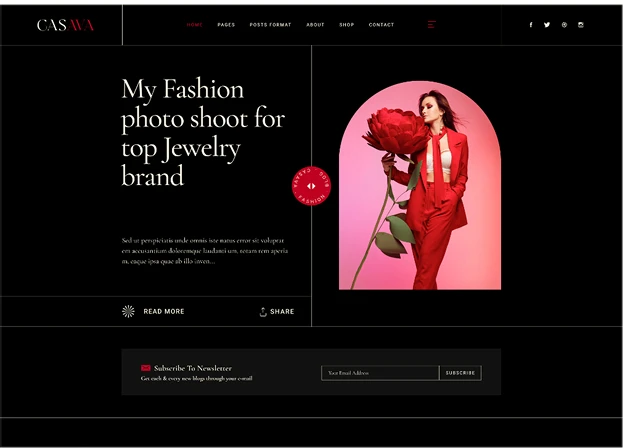623x448 pixels.
Task: Focus the Your Email Address field
Action: coord(380,373)
